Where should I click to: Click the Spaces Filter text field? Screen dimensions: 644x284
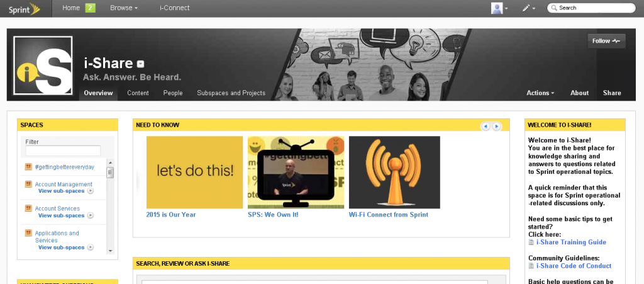click(x=63, y=151)
